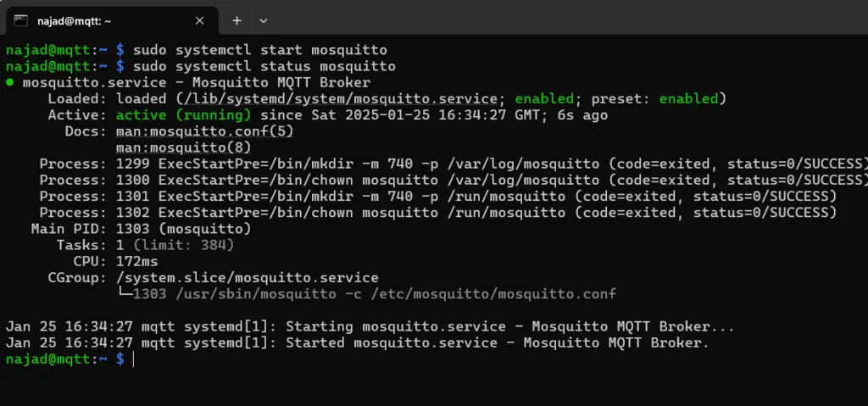Close the najad@mqtt tab
The width and height of the screenshot is (868, 406).
200,20
